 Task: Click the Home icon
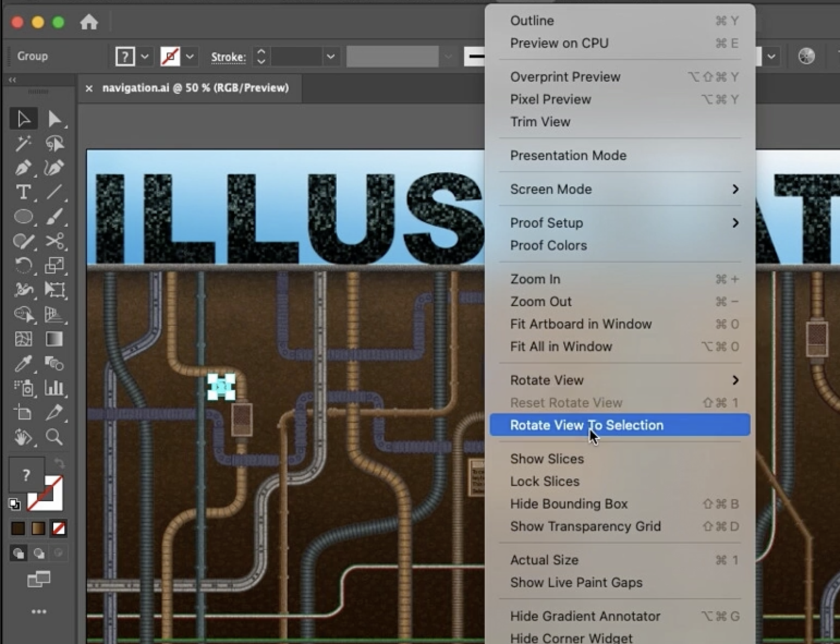tap(89, 22)
